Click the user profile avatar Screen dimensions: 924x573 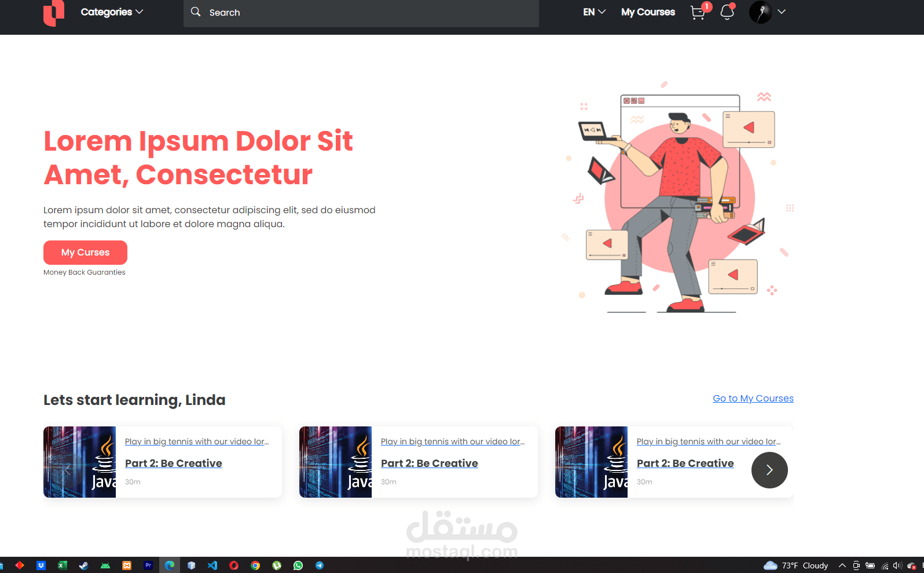760,12
